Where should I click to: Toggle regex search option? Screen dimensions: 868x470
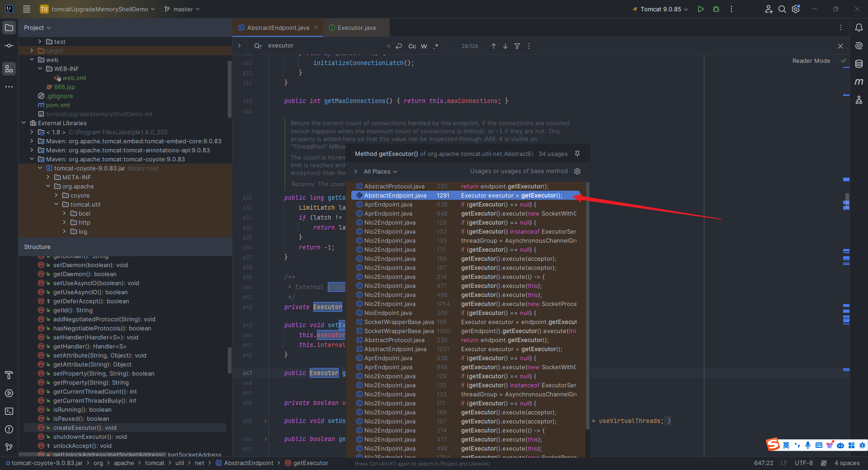(436, 46)
